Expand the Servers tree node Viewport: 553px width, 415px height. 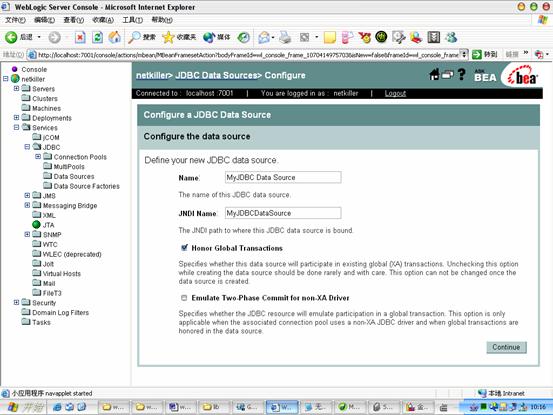pyautogui.click(x=16, y=89)
